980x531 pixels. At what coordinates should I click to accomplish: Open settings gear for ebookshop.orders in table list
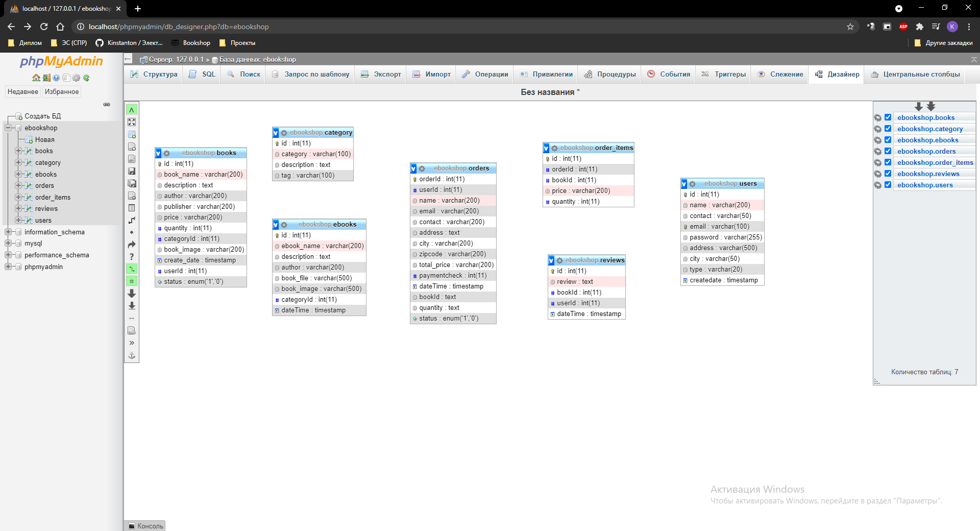(878, 152)
